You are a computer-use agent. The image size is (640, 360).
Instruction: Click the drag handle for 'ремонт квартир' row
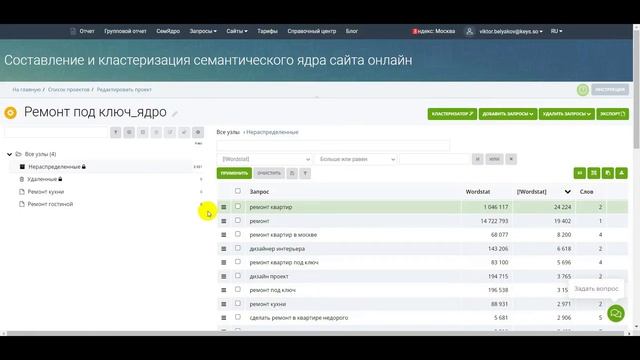[x=224, y=207]
